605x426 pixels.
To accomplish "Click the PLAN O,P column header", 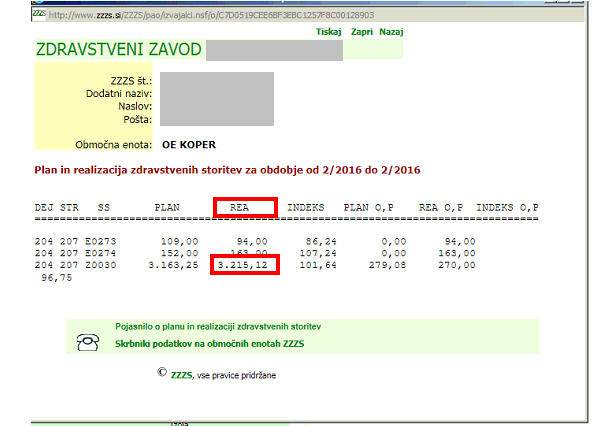I will (x=368, y=208).
